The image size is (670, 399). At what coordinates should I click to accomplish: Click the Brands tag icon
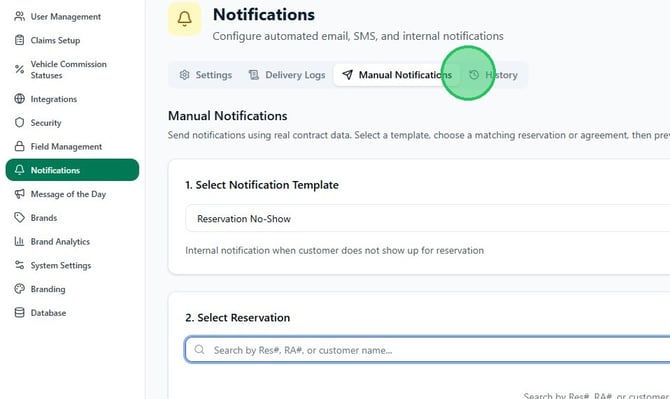click(x=19, y=217)
